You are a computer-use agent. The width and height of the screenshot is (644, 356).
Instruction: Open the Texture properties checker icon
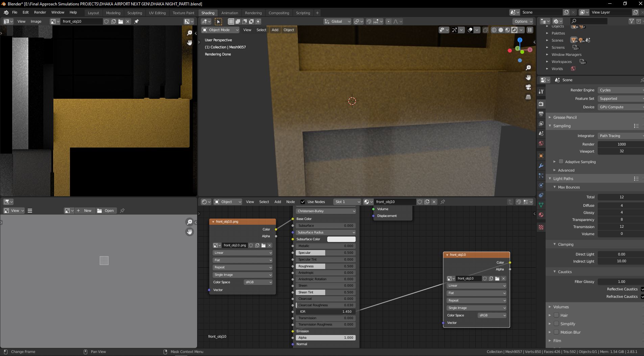tap(541, 227)
